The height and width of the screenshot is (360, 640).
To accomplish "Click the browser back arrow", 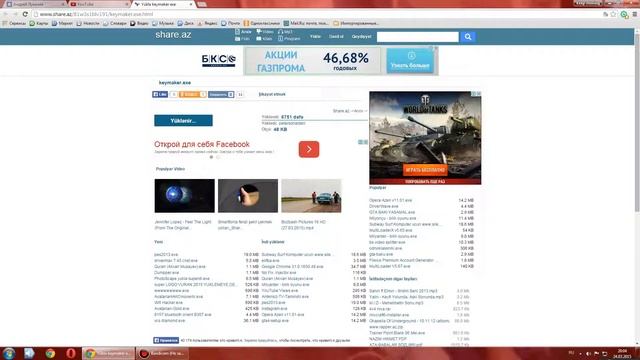I will click(x=5, y=14).
